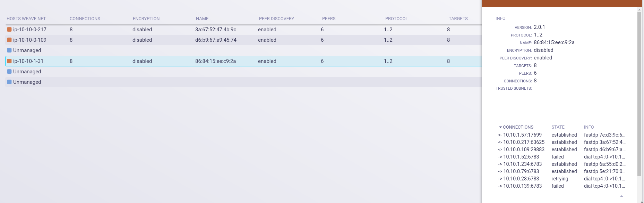Click the orange node icon beside ip-10-10-0-217
644x203 pixels.
9,30
